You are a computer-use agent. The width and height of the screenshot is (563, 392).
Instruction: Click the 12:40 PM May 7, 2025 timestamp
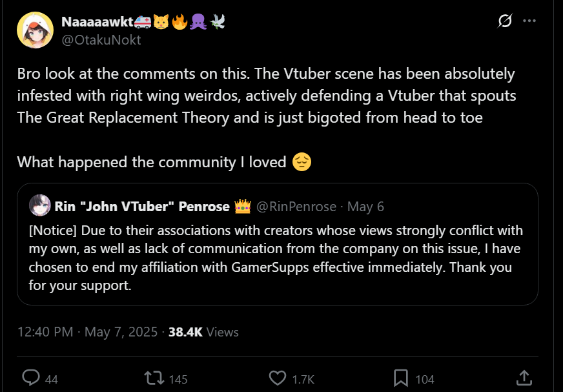[x=87, y=333]
